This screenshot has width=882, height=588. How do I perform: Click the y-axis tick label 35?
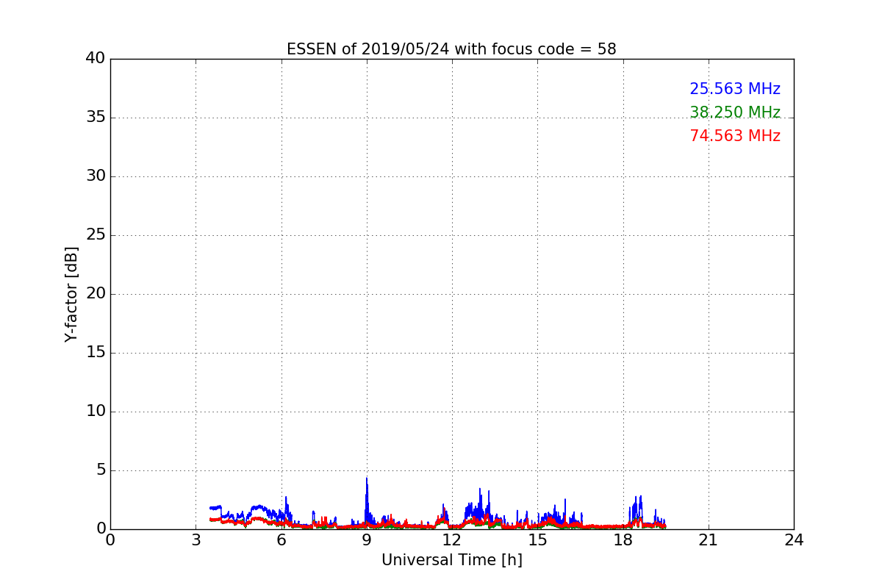(96, 118)
